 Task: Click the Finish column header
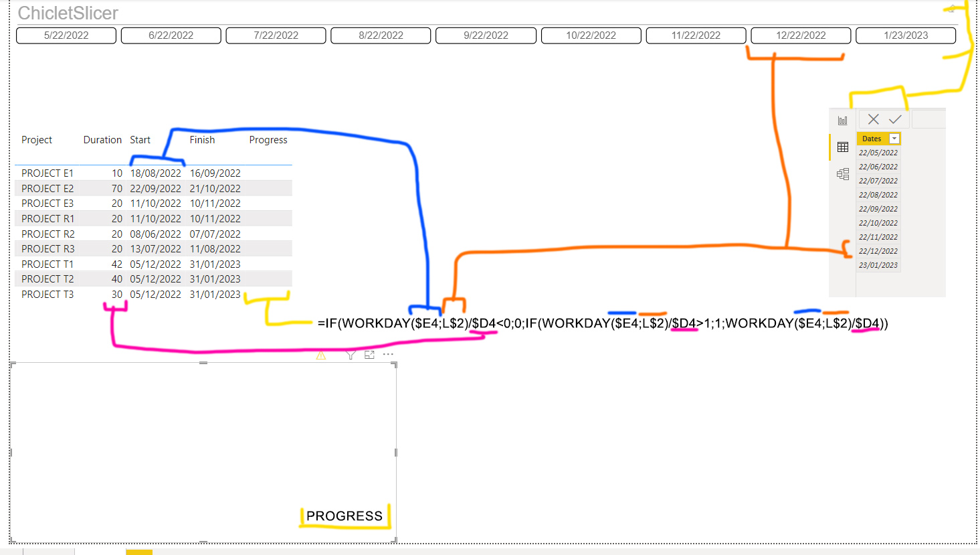(x=202, y=140)
